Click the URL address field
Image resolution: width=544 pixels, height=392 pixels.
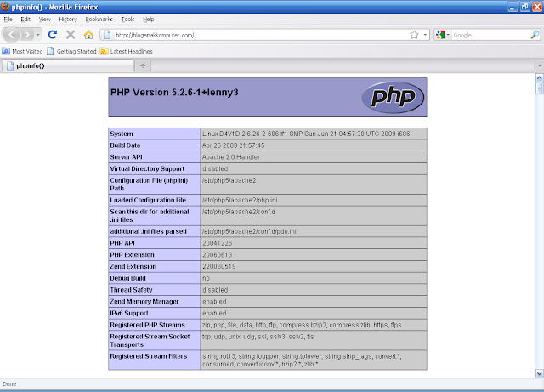click(x=260, y=35)
